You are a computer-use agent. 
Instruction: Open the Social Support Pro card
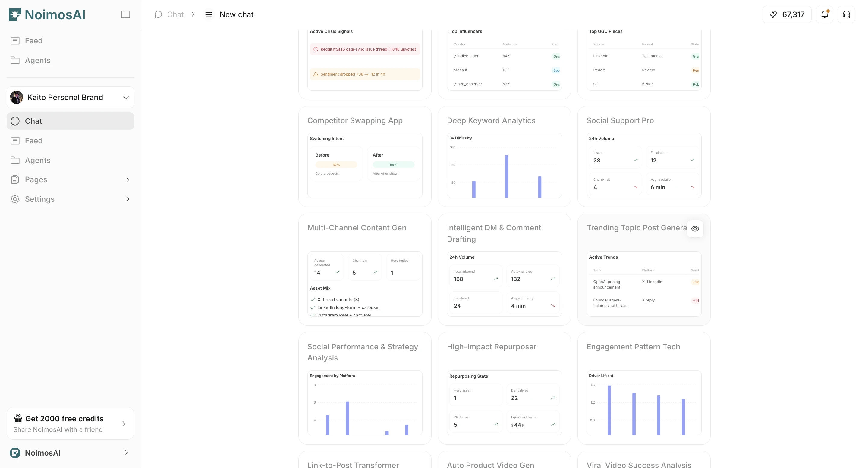point(643,157)
